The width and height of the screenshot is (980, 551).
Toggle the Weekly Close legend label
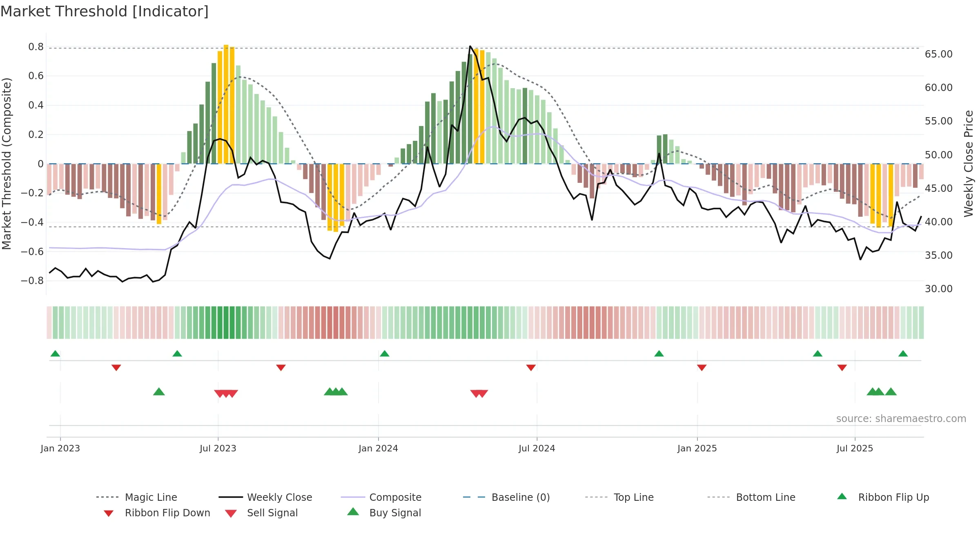pos(280,498)
